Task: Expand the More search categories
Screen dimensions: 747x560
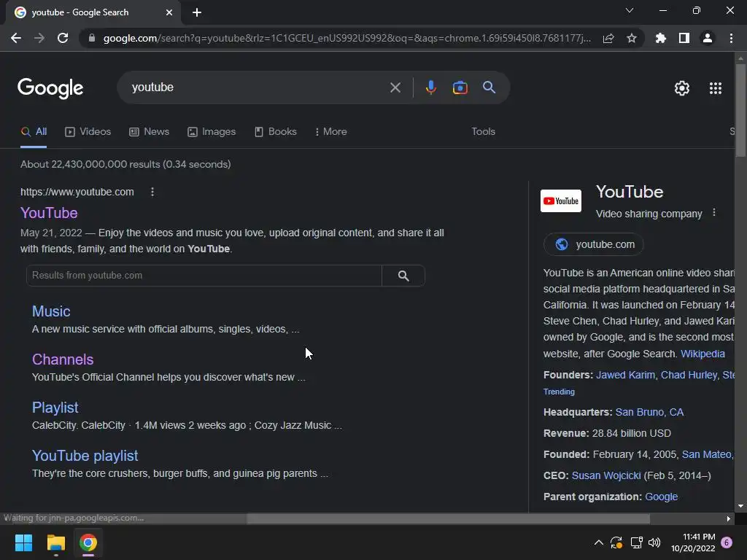Action: [330, 132]
